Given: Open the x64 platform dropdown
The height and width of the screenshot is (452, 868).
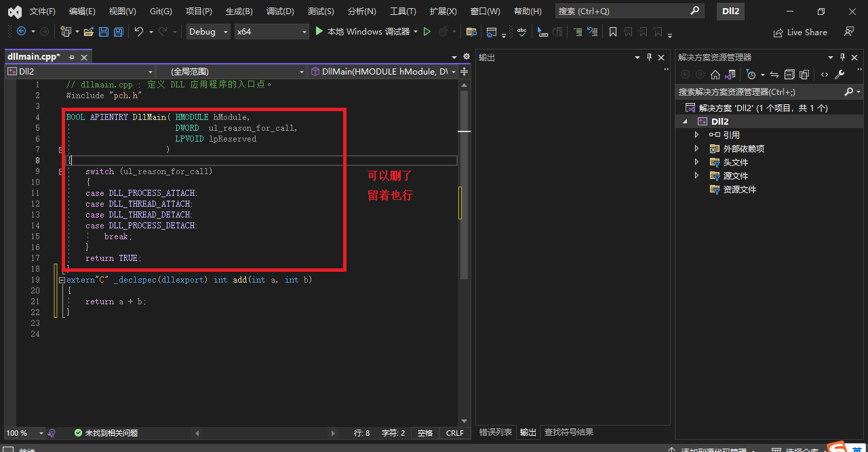Looking at the screenshot, I should tap(271, 31).
